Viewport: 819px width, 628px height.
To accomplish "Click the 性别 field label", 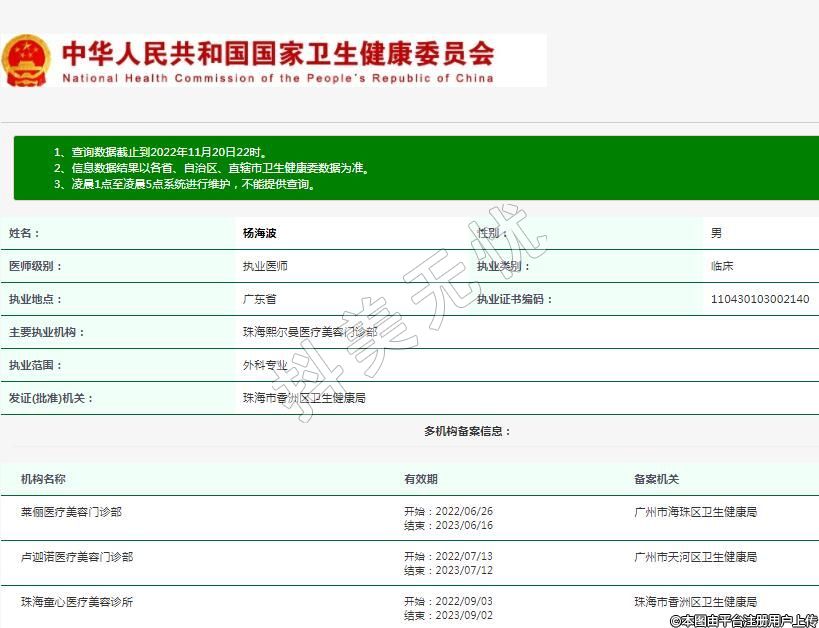I will click(x=493, y=233).
